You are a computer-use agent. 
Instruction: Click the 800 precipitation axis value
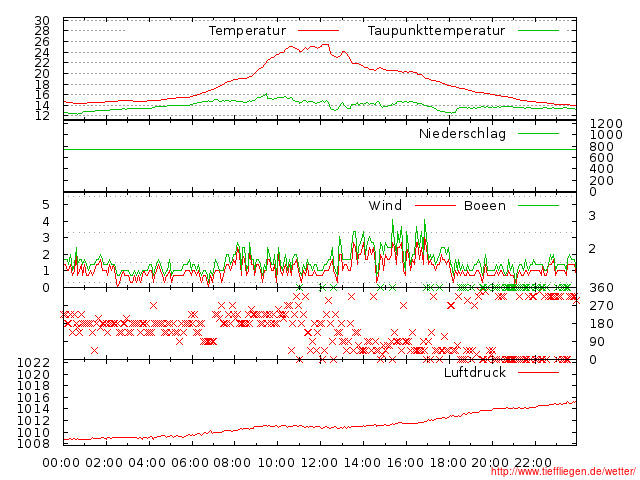[x=602, y=147]
